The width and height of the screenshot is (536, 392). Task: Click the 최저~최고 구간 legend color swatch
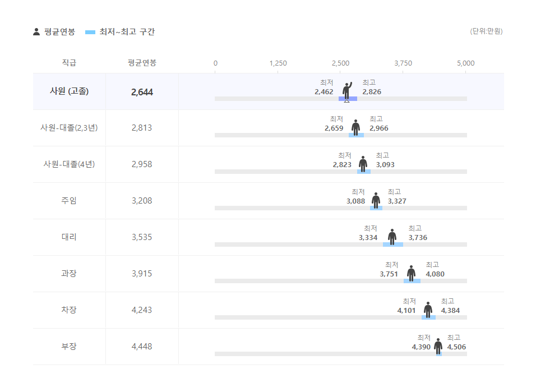(x=90, y=32)
